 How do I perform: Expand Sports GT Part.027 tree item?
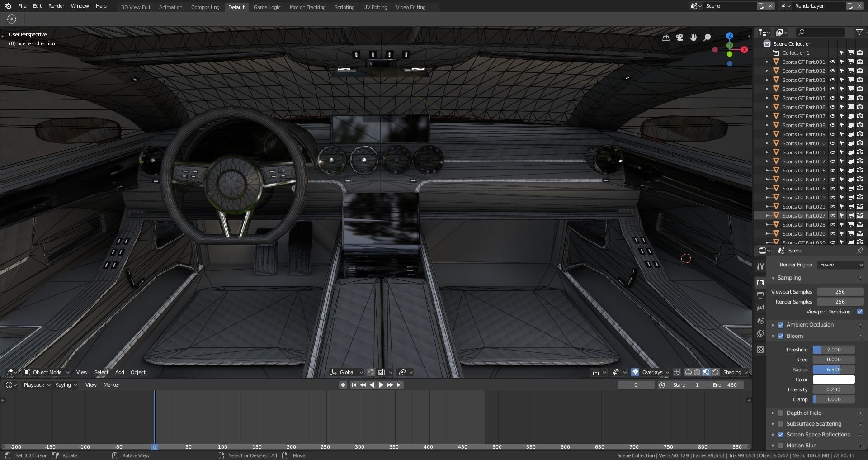click(x=767, y=216)
